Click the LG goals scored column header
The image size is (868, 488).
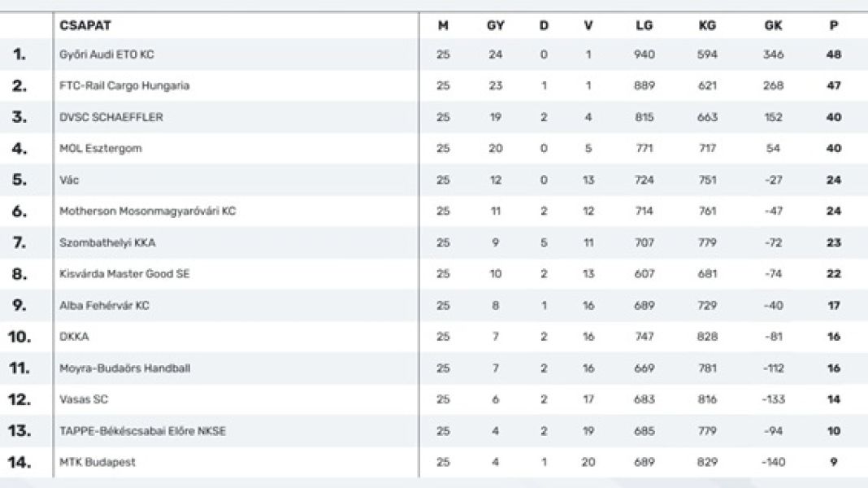(x=644, y=25)
